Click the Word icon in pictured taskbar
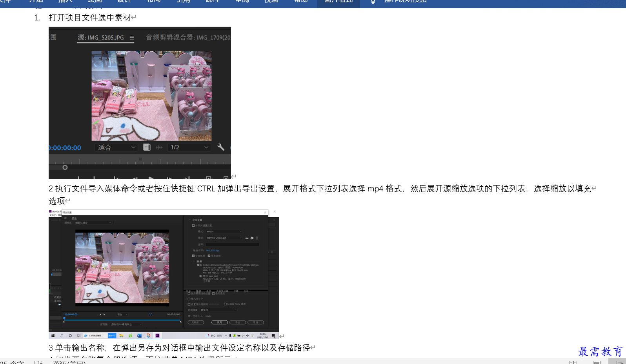This screenshot has height=364, width=626. pos(139,336)
